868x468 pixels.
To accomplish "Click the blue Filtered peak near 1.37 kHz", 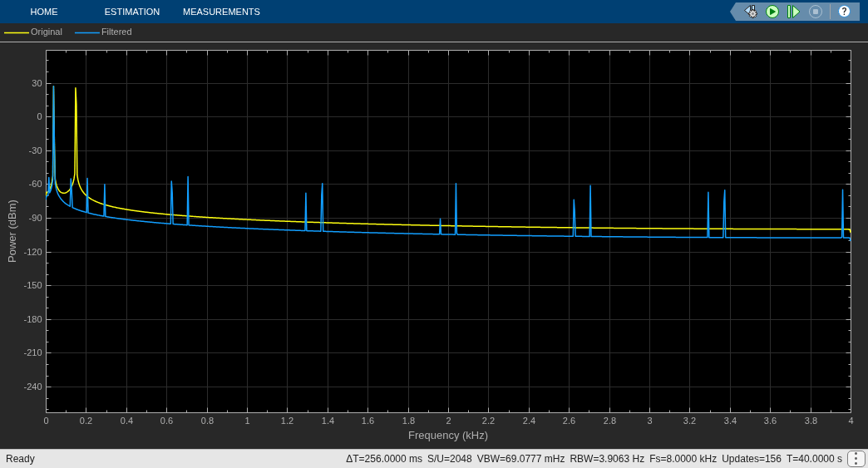I will (x=322, y=206).
